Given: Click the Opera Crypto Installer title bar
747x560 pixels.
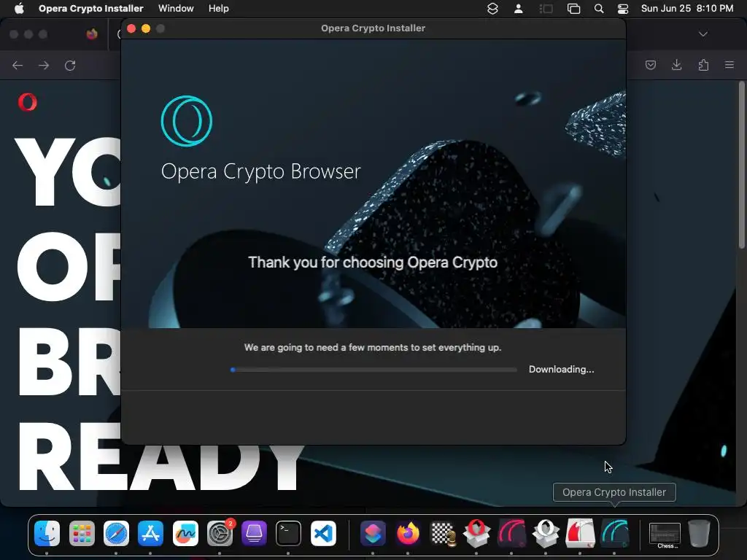Looking at the screenshot, I should click(x=373, y=28).
